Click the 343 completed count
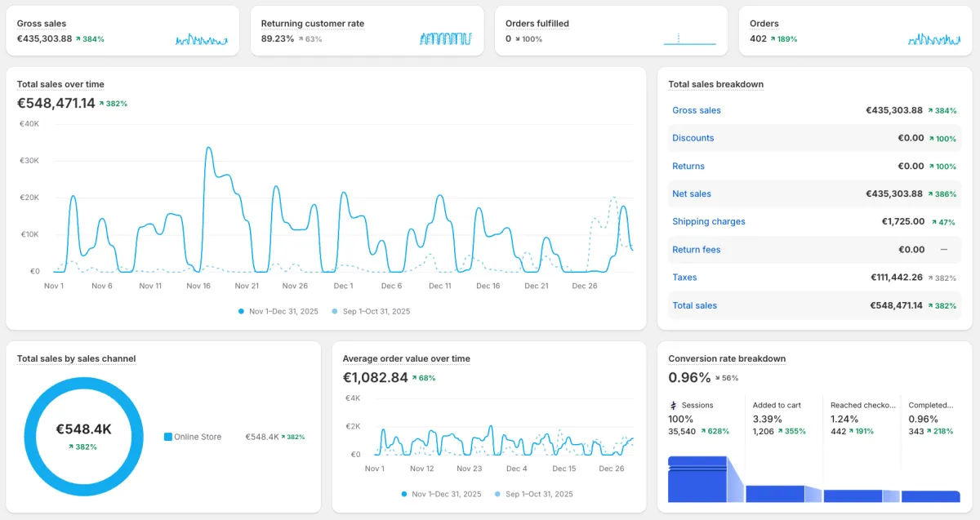This screenshot has height=520, width=980. click(x=915, y=431)
